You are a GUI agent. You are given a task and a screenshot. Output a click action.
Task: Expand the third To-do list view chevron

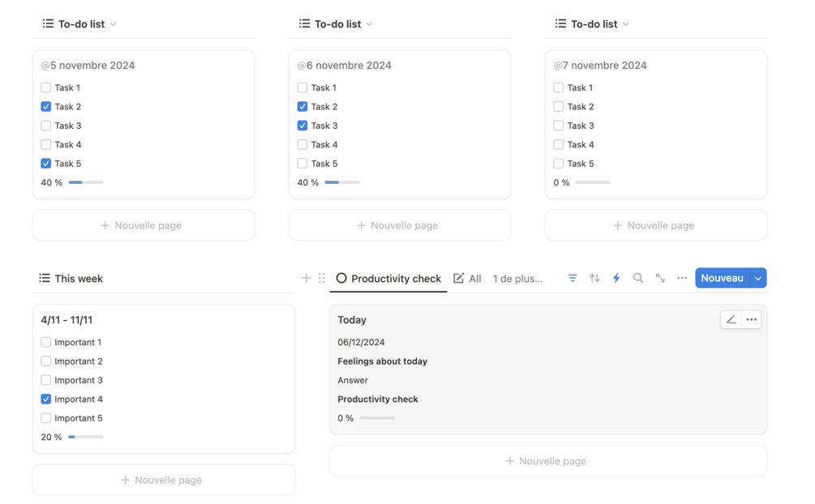point(625,24)
